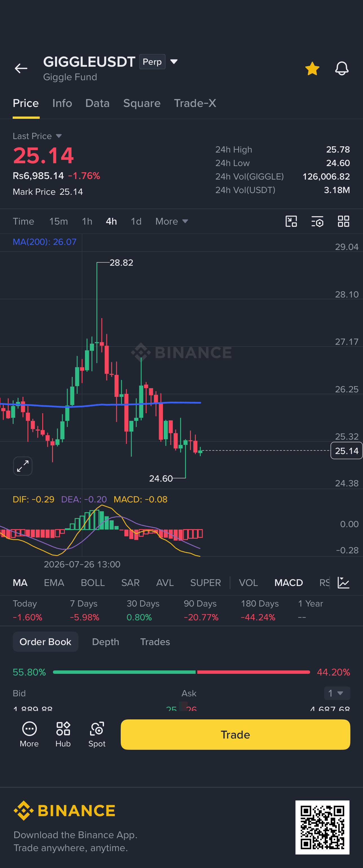Toggle the SUPER indicator

click(205, 583)
